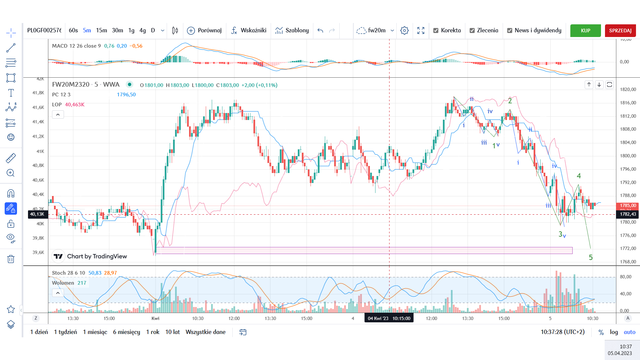Open the object tree layers icon
Image resolution: width=640 pixels, height=360 pixels.
pyautogui.click(x=11, y=324)
